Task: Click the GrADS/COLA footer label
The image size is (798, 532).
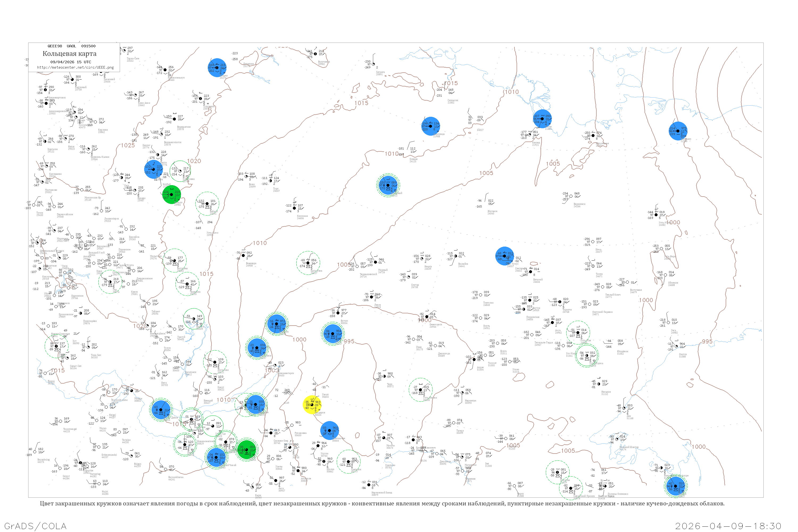Action: point(35,526)
